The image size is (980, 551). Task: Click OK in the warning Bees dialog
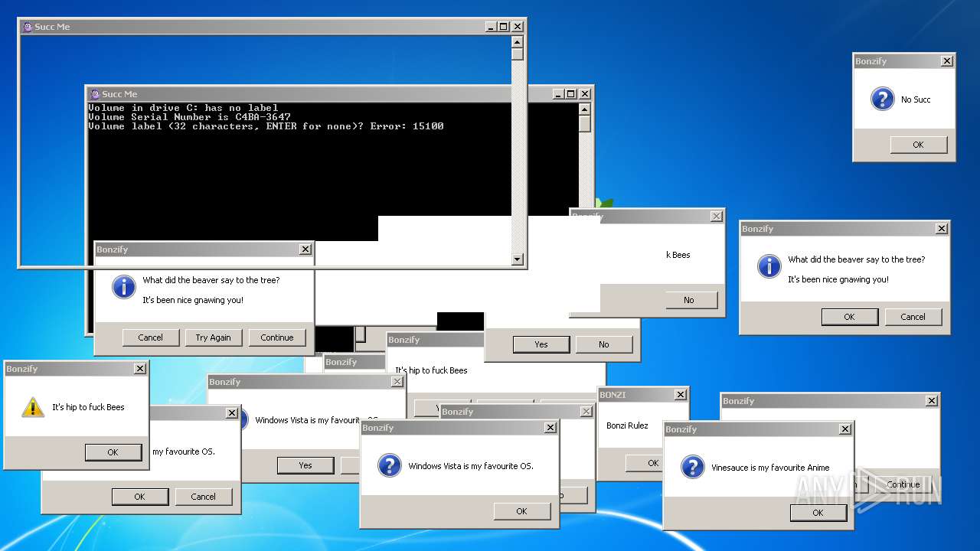coord(113,452)
